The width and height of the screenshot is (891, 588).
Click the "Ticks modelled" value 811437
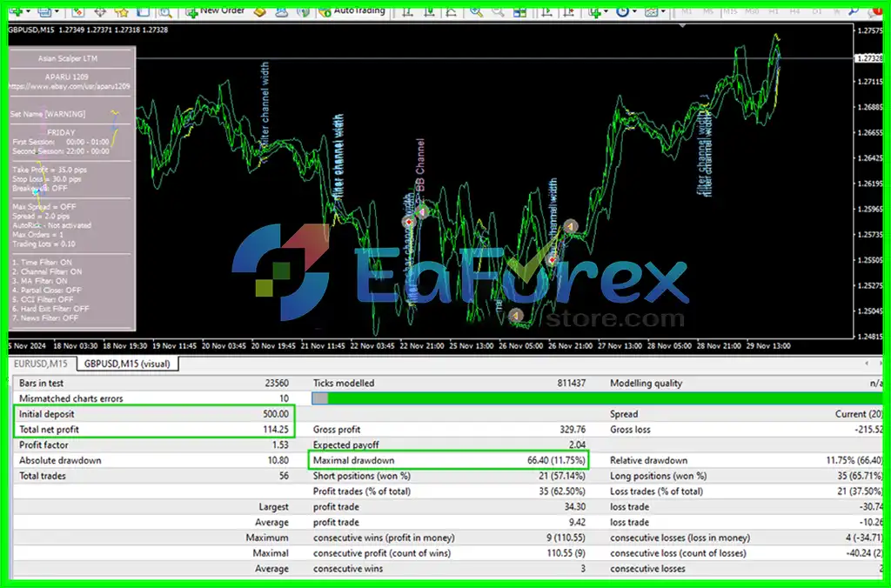point(571,384)
